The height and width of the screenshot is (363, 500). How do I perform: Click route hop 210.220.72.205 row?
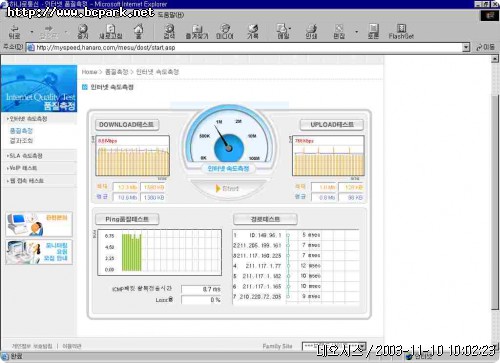coord(295,297)
